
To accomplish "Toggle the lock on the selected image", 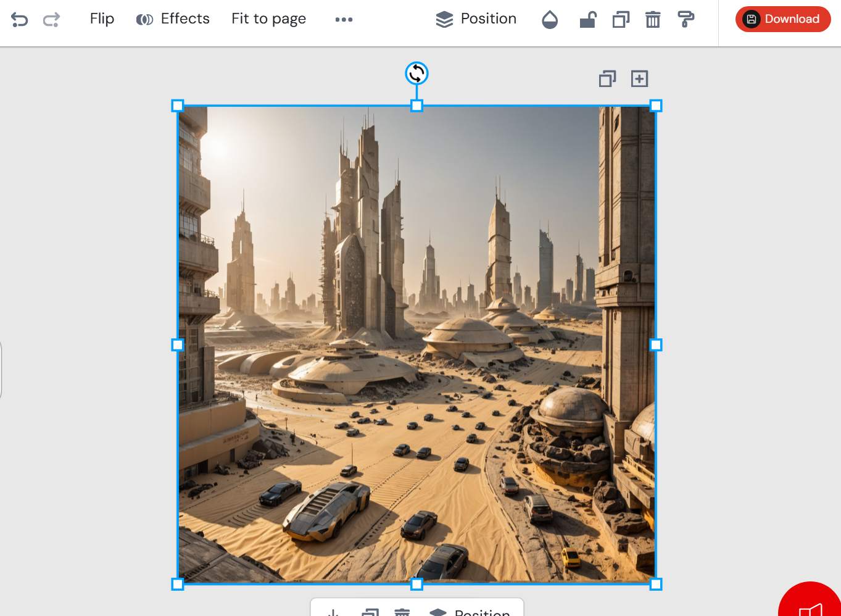I will click(588, 20).
